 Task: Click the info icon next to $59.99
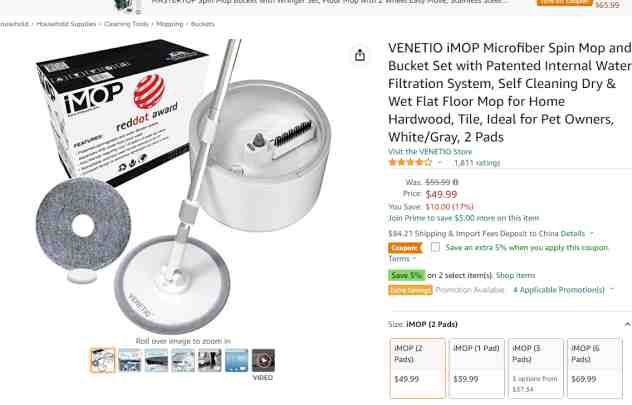(455, 182)
